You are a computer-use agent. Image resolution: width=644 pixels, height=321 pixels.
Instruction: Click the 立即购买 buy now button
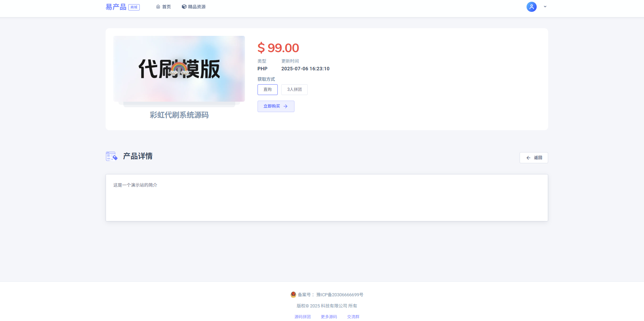(276, 106)
